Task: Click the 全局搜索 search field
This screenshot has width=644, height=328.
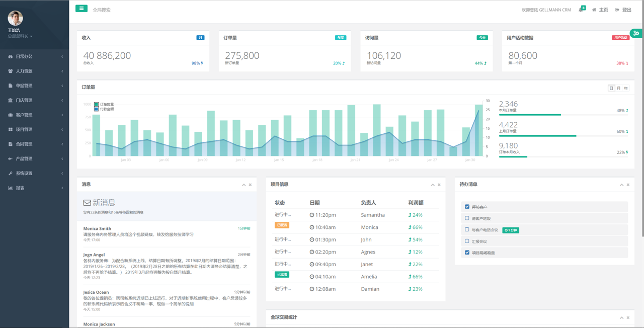Action: pos(121,10)
